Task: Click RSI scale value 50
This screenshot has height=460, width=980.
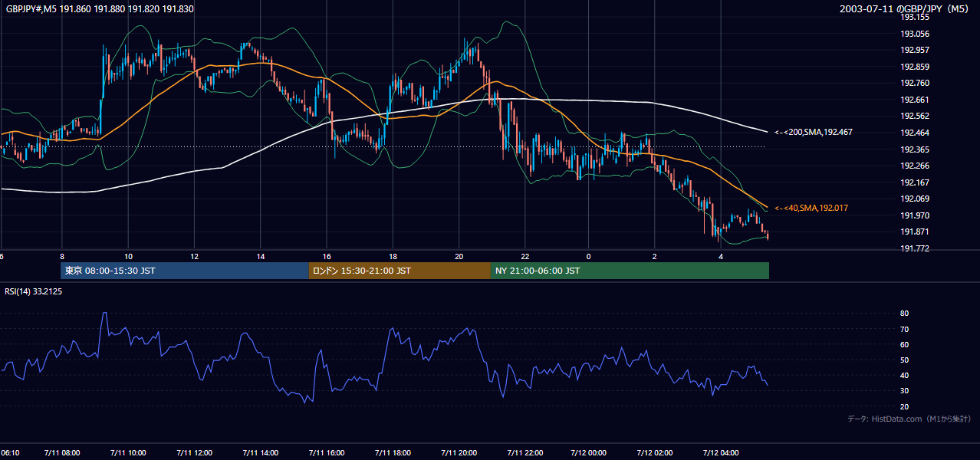Action: pyautogui.click(x=905, y=360)
